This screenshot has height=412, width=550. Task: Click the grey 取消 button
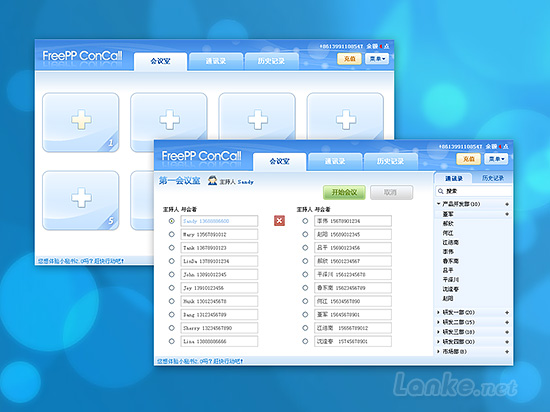tap(391, 193)
